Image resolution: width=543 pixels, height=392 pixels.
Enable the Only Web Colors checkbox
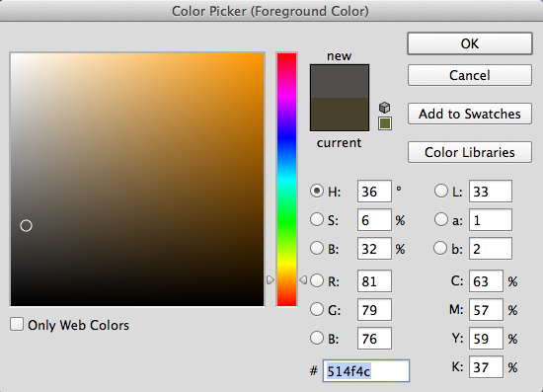[x=17, y=325]
